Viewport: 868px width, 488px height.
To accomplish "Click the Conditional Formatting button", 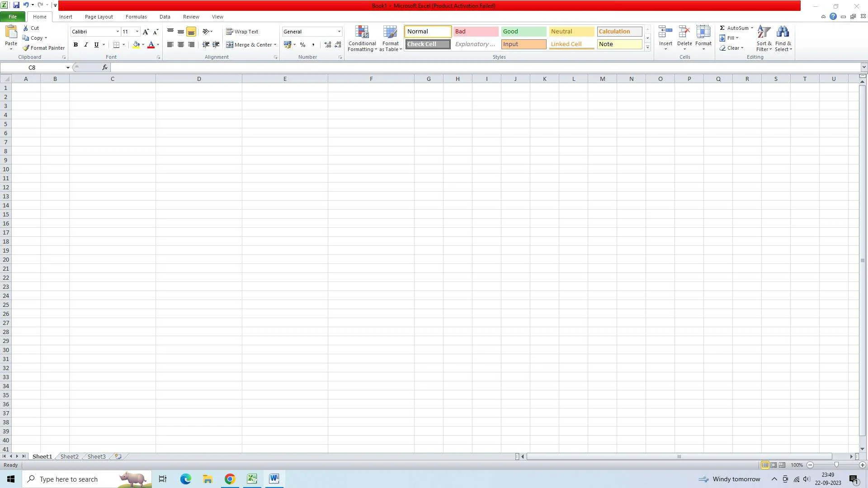I will [x=362, y=38].
